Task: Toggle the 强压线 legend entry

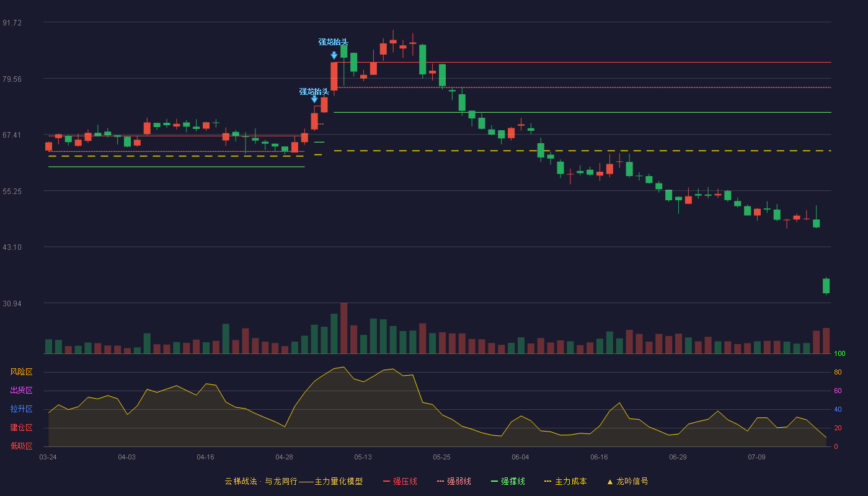Action: 400,481
